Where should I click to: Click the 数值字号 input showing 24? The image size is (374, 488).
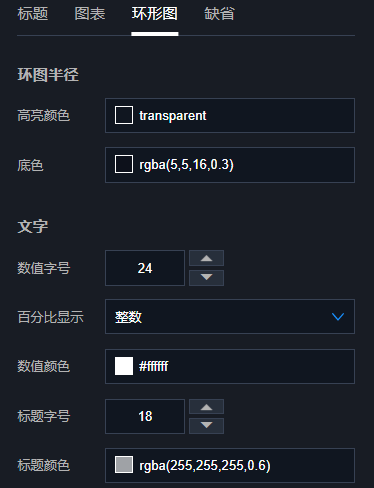point(145,268)
